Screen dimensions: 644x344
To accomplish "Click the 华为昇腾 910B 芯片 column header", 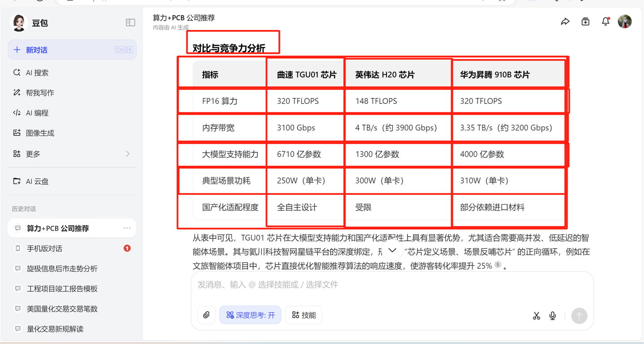I will (495, 75).
